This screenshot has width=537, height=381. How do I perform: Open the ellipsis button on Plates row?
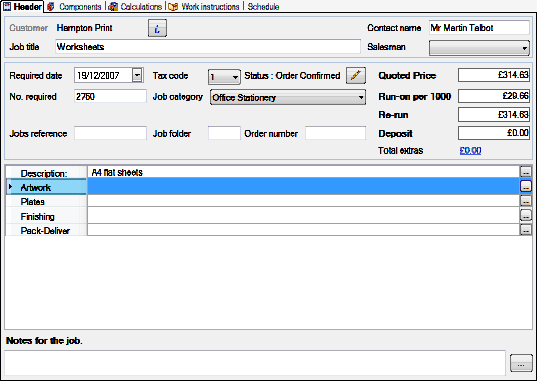pyautogui.click(x=526, y=201)
